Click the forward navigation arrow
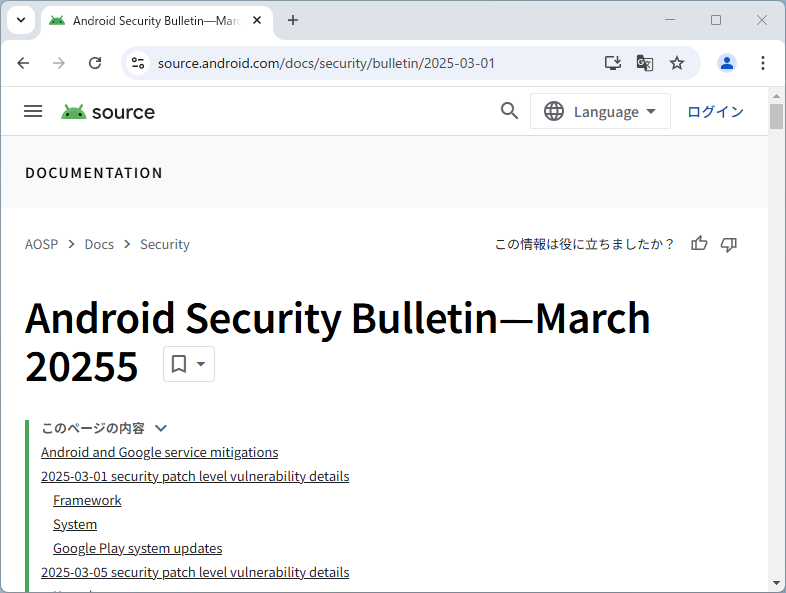This screenshot has width=786, height=593. point(59,63)
